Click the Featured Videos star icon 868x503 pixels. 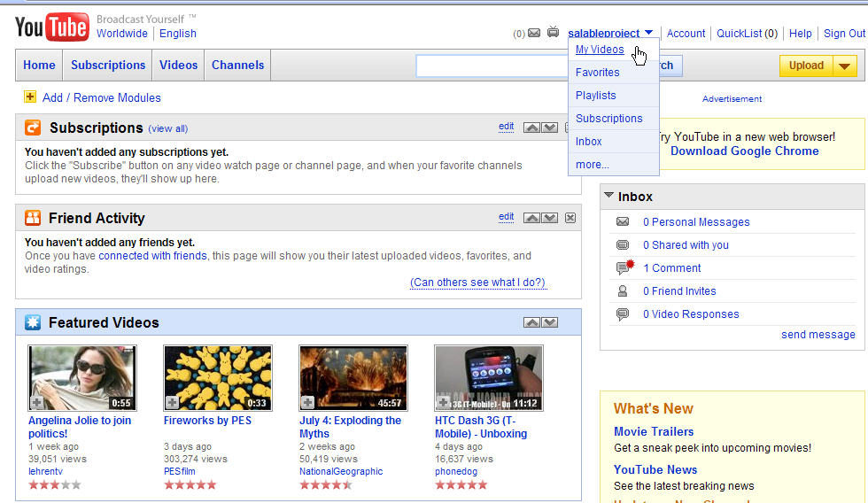(x=33, y=322)
